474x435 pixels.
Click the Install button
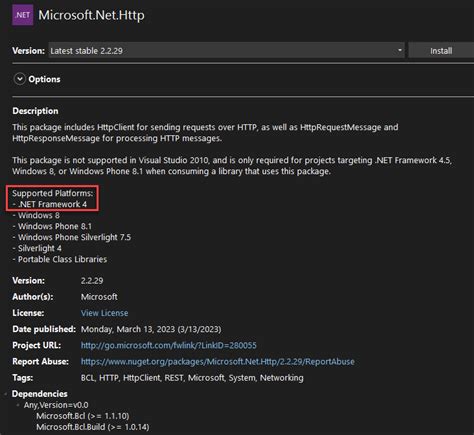click(x=441, y=51)
